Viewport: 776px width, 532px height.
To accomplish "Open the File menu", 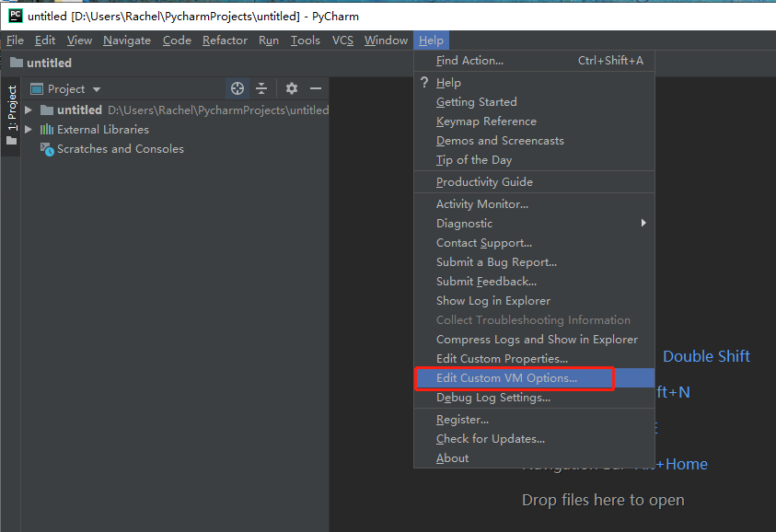I will 15,40.
